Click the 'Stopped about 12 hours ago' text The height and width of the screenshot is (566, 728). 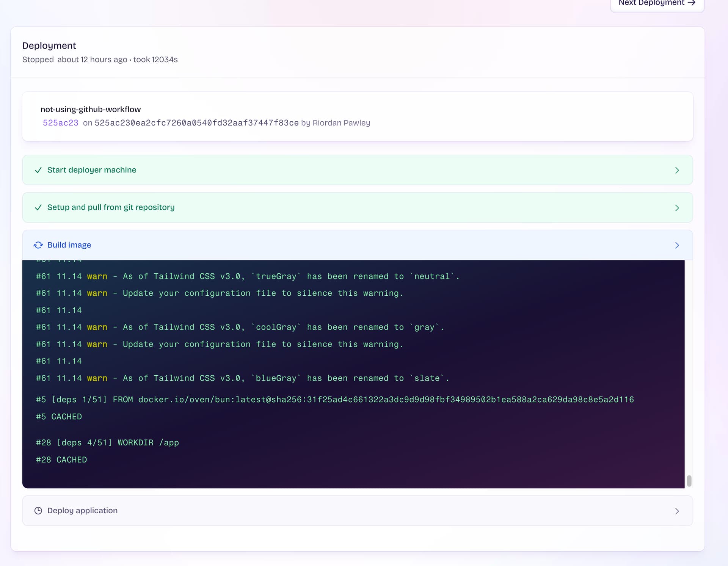pos(75,60)
